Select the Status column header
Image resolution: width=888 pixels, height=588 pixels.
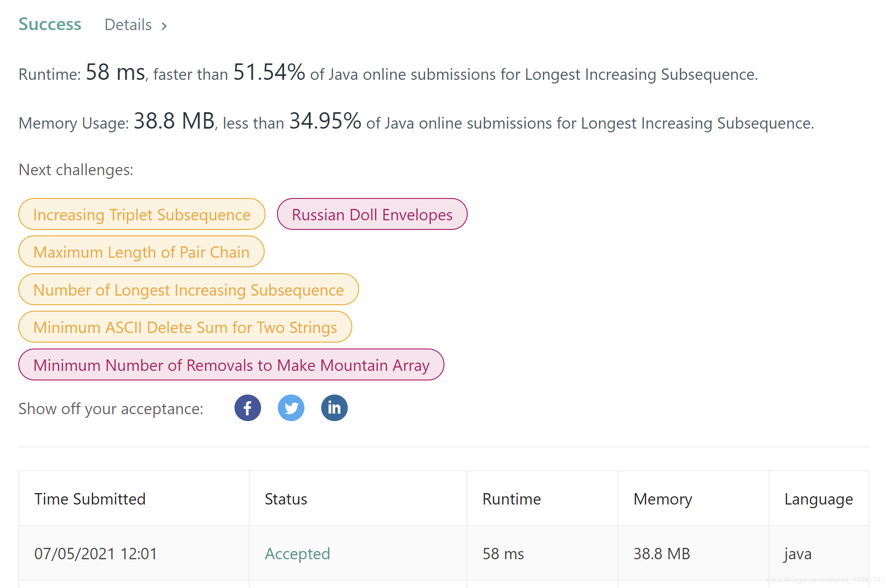286,499
